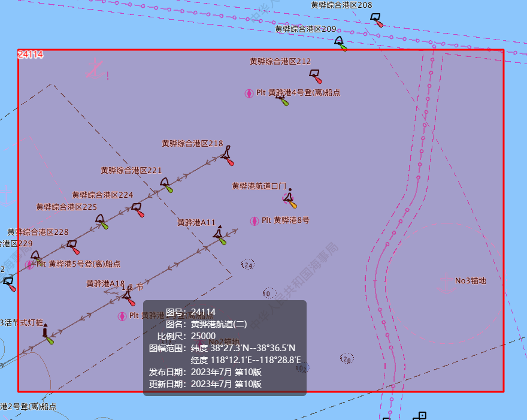Select the 黄骅港A11 green buoy

219,235
